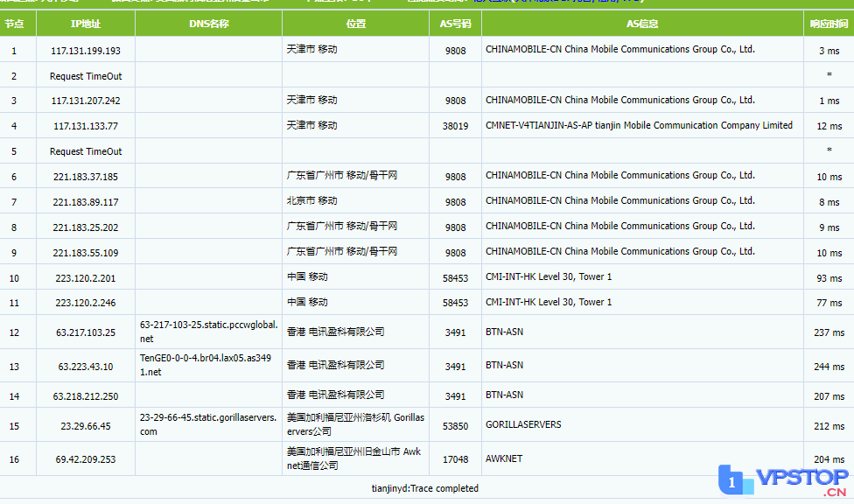Click the IP地址 column header
Screen dimensions: 854x504
[x=86, y=24]
